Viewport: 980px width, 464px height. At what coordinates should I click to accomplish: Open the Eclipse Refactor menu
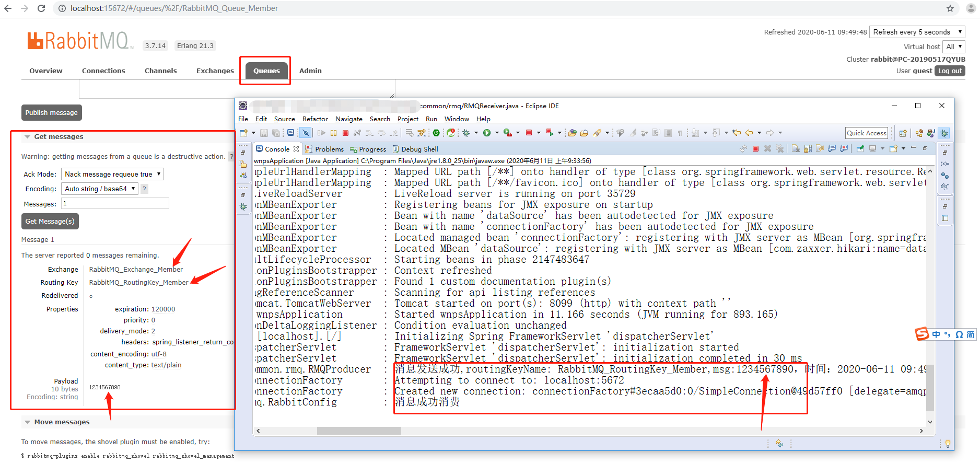(x=315, y=119)
